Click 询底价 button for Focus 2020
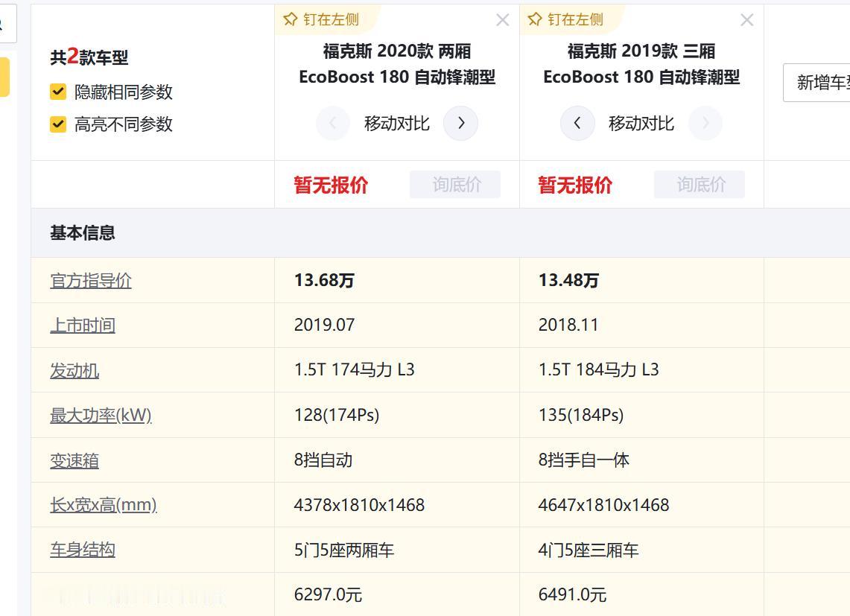 pyautogui.click(x=455, y=185)
